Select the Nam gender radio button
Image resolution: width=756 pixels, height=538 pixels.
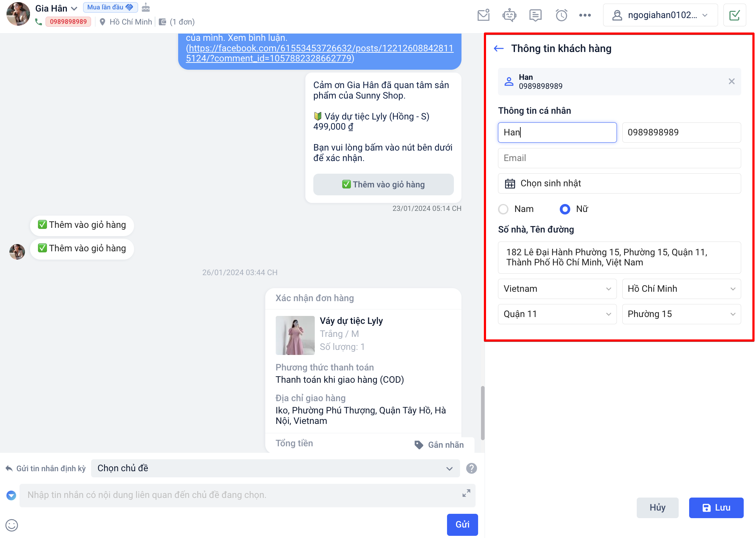point(503,209)
